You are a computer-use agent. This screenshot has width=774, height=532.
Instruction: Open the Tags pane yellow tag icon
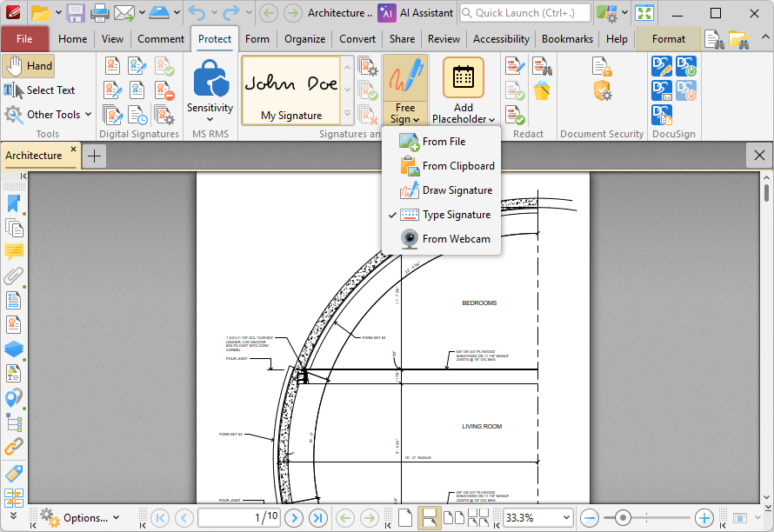[13, 473]
